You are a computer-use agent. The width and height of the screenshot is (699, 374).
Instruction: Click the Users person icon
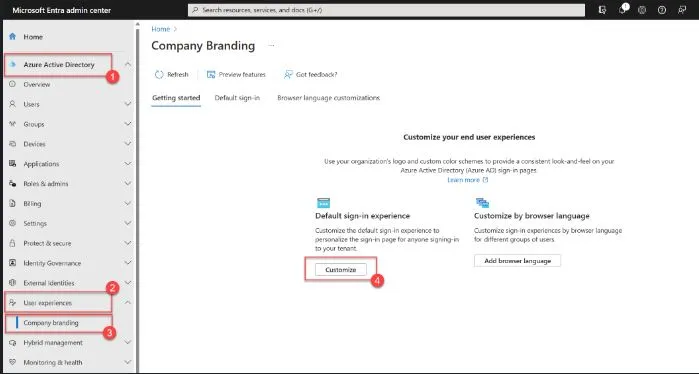coord(12,104)
